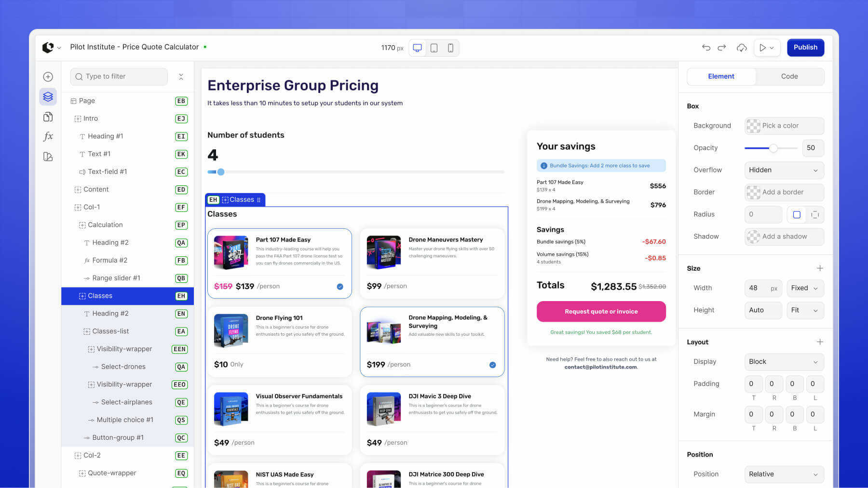Open the Width Fixed mode dropdown
868x488 pixels.
pyautogui.click(x=805, y=288)
